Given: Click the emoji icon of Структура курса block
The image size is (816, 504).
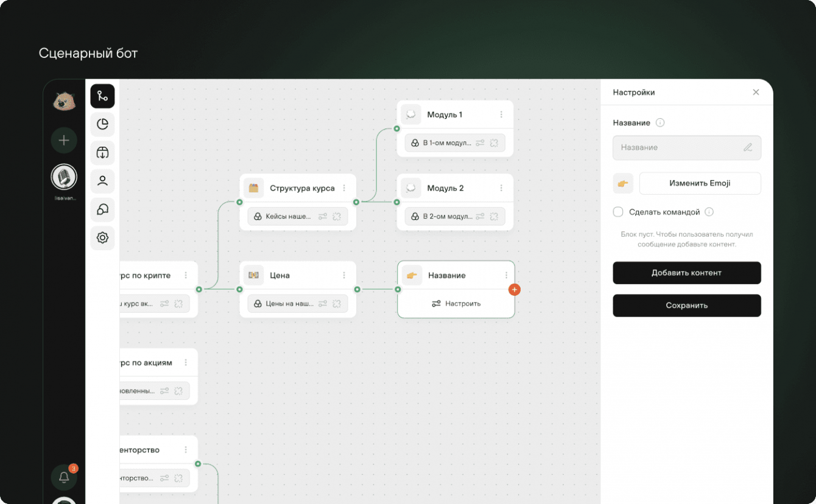Looking at the screenshot, I should 254,188.
